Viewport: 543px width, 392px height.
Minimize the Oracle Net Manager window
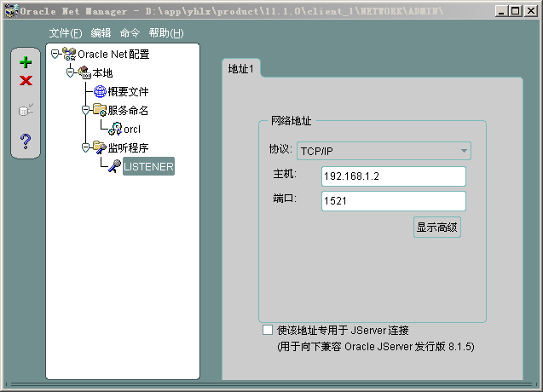pyautogui.click(x=500, y=11)
